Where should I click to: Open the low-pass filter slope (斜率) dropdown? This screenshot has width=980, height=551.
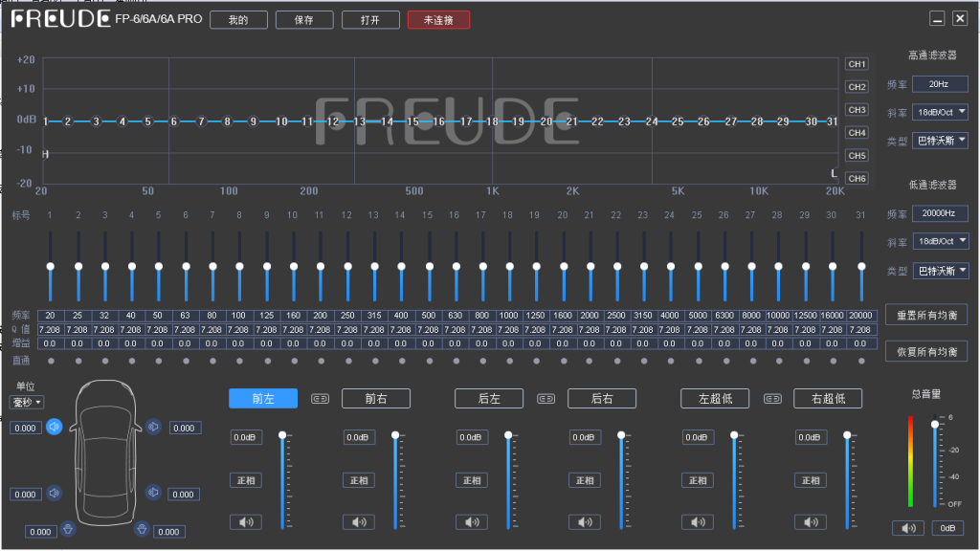pyautogui.click(x=940, y=241)
